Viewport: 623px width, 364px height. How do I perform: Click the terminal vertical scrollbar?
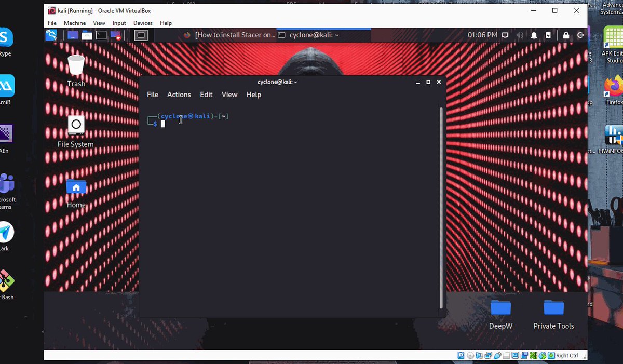[x=441, y=208]
